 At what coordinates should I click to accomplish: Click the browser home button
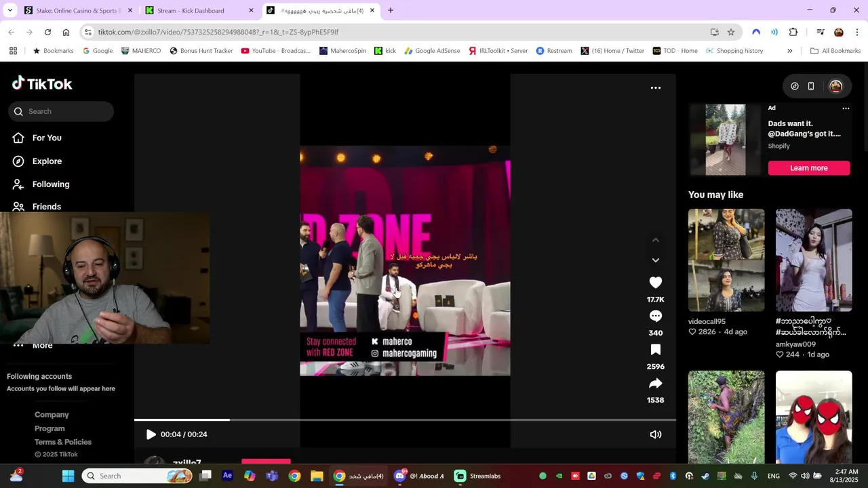(x=66, y=32)
